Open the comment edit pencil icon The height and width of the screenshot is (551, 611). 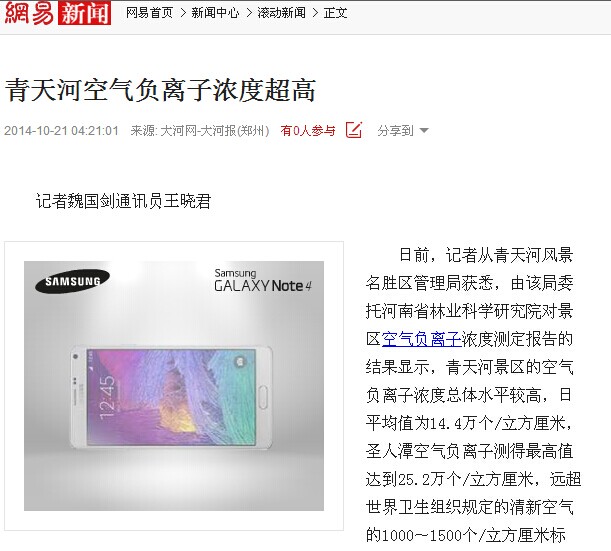click(354, 130)
